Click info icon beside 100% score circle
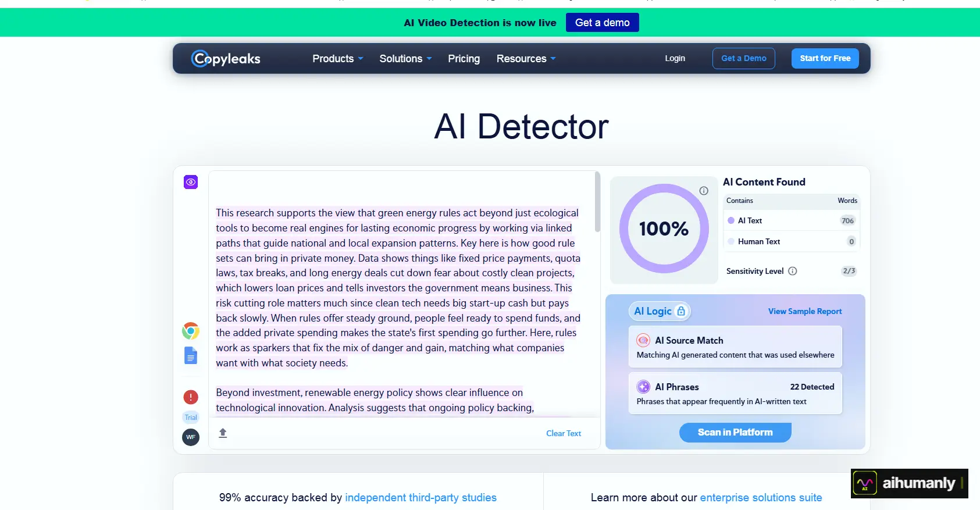Viewport: 980px width, 510px height. tap(704, 191)
